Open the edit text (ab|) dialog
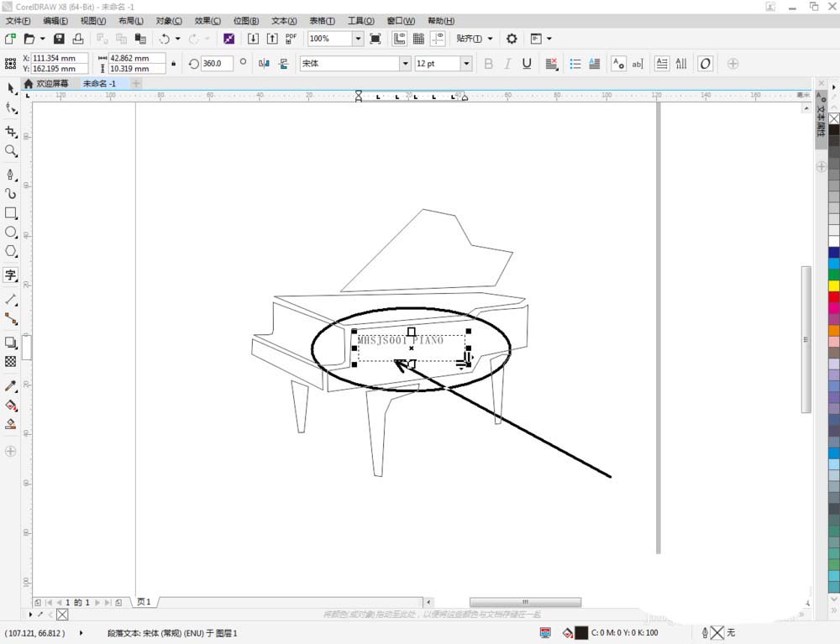The width and height of the screenshot is (840, 644). point(638,64)
